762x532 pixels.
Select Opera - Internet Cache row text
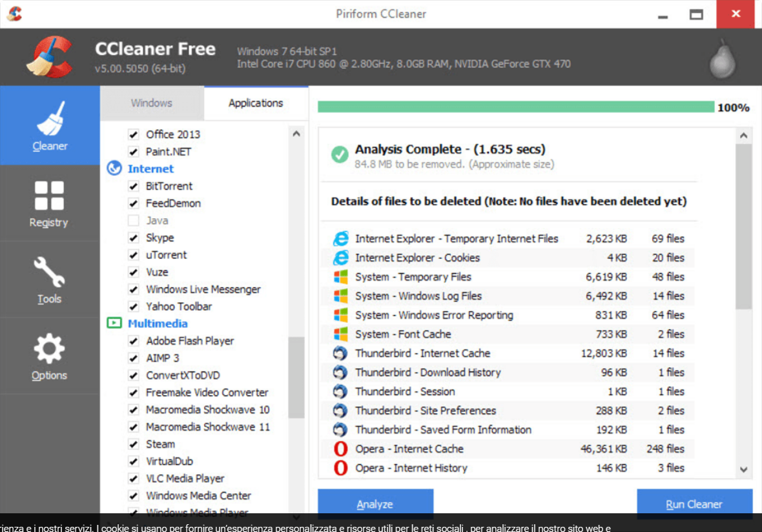[x=409, y=449]
